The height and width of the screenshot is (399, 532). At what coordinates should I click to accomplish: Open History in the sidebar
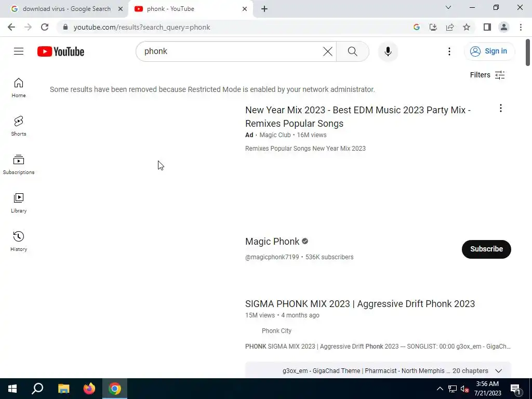point(19,241)
